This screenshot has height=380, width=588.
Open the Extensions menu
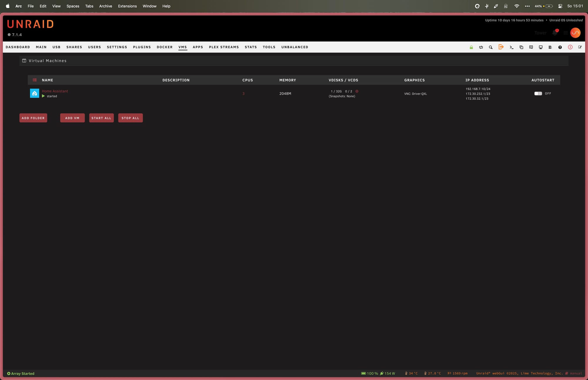coord(127,6)
